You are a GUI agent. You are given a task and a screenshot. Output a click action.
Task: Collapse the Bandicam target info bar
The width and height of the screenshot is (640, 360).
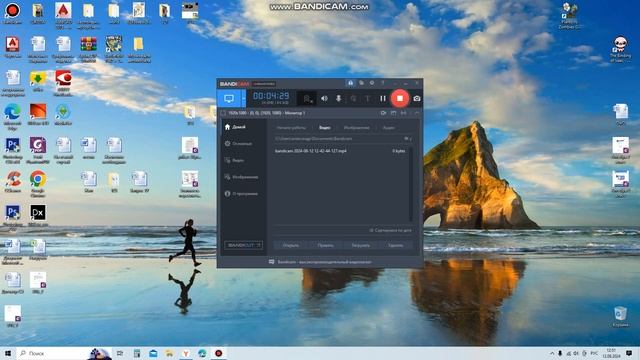pos(416,113)
